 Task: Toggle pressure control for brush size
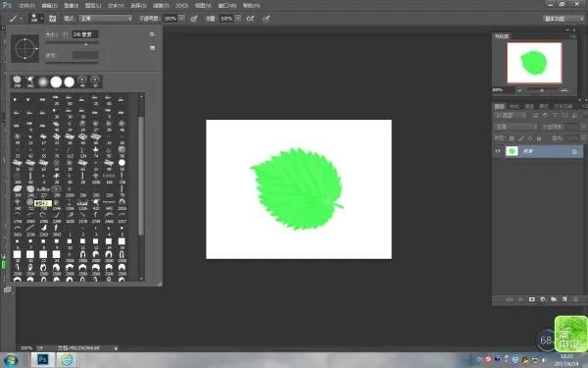pos(266,19)
